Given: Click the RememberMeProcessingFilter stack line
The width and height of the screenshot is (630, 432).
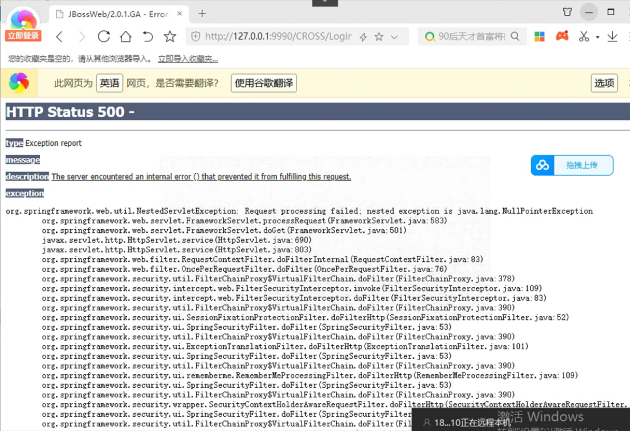Looking at the screenshot, I should click(x=310, y=375).
